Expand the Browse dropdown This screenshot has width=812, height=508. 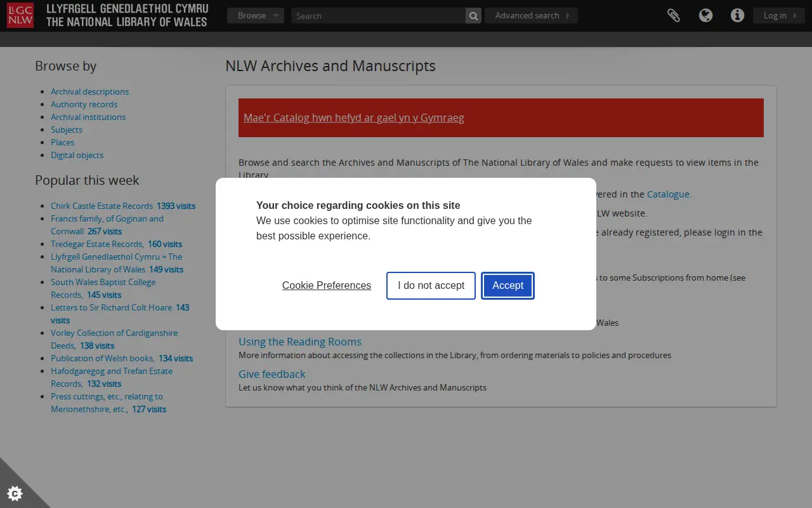coord(256,16)
